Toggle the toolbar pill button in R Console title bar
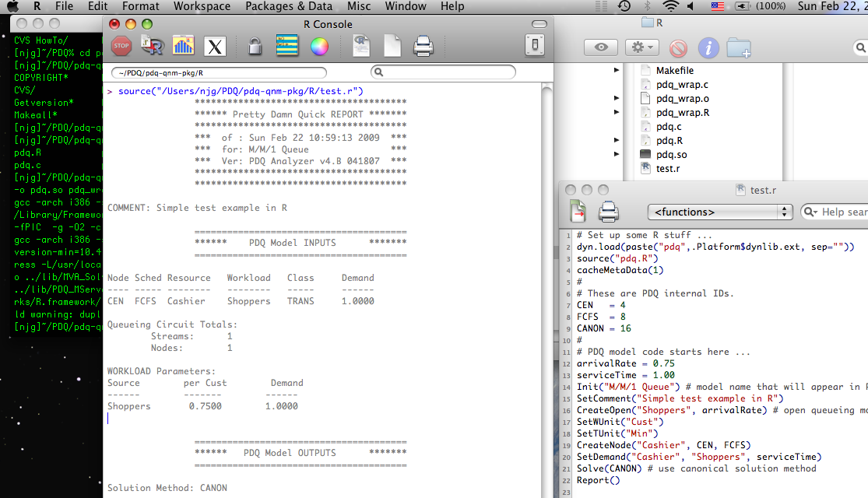The image size is (868, 498). (x=539, y=24)
